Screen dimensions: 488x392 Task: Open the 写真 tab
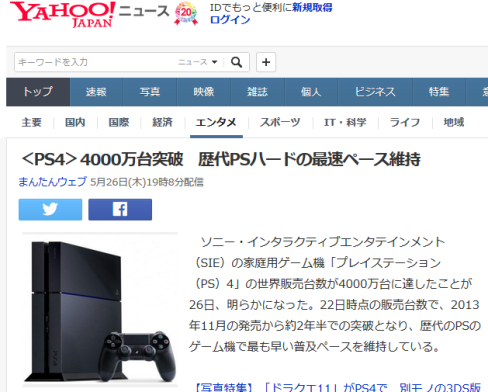(x=150, y=92)
